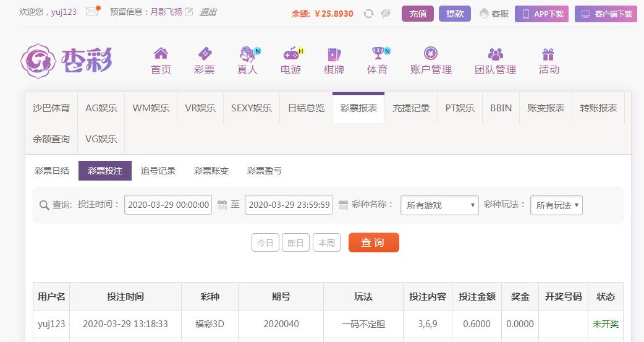Switch to 转账报表 tab
The height and width of the screenshot is (342, 644).
coord(598,108)
